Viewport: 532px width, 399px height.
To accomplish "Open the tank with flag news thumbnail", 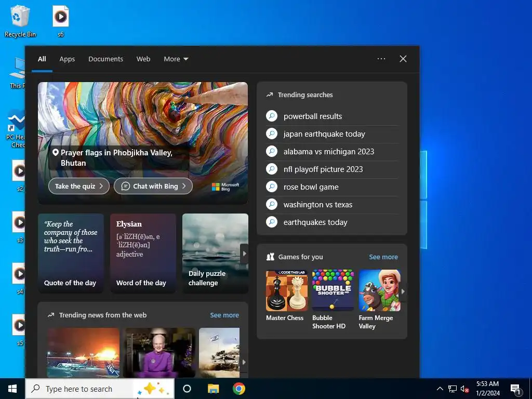I will [x=219, y=353].
